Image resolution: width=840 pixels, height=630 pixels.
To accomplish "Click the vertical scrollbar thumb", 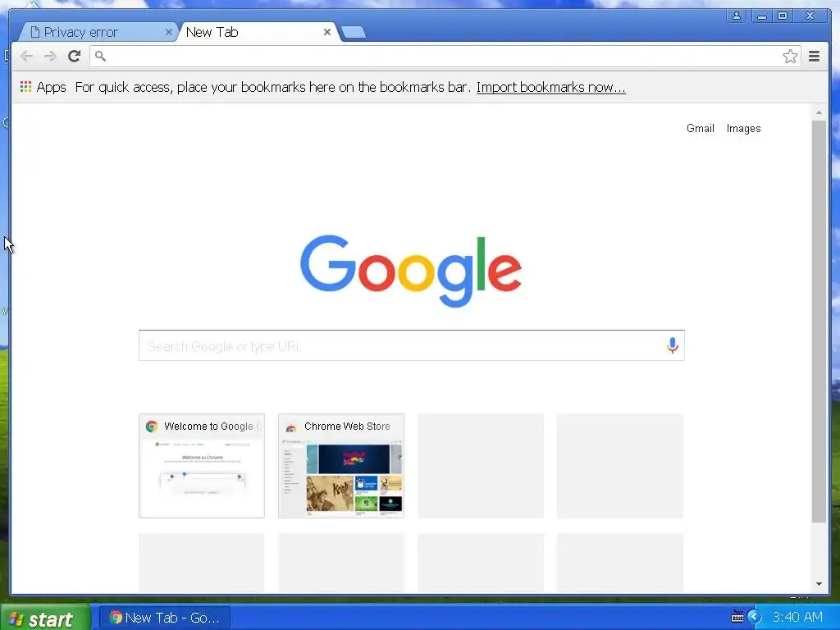I will [x=819, y=322].
